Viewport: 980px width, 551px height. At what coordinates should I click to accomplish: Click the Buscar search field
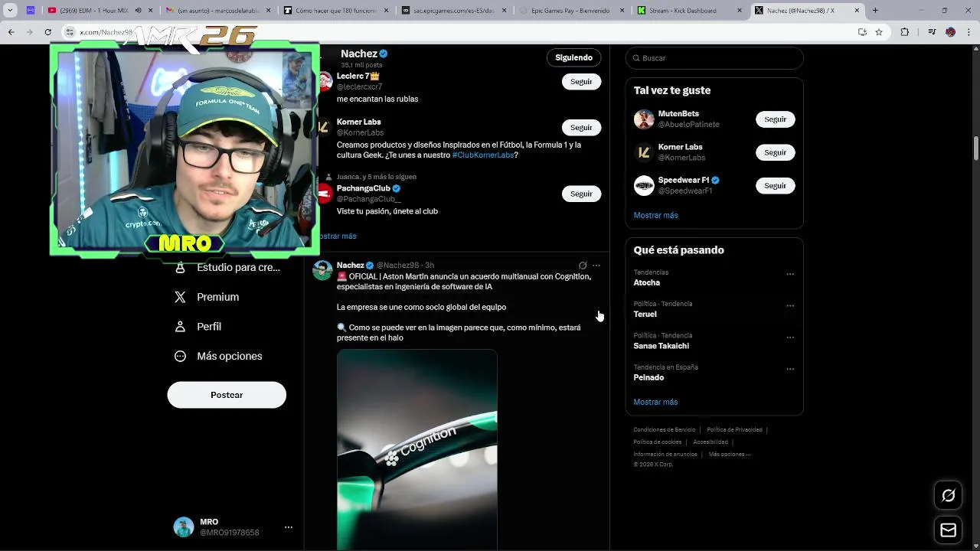pyautogui.click(x=714, y=58)
